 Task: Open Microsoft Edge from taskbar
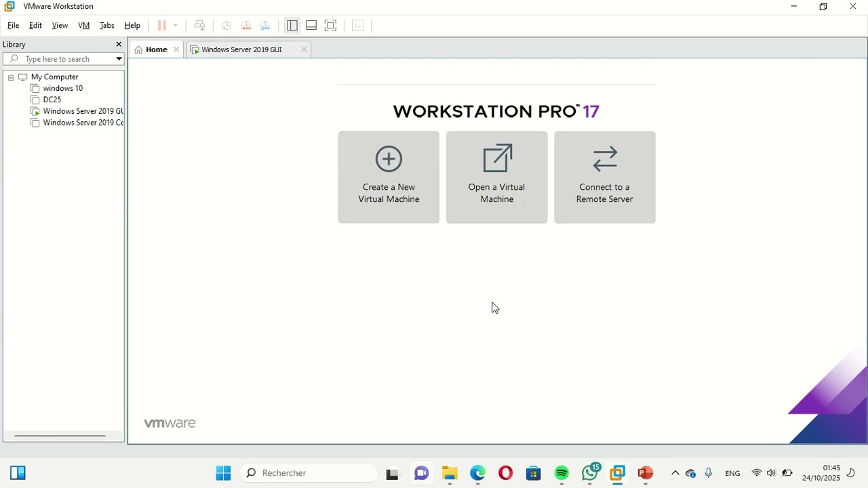(478, 473)
